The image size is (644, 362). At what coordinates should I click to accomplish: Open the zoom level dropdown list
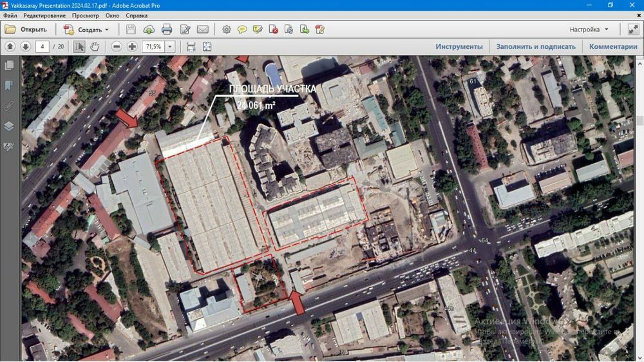(170, 46)
